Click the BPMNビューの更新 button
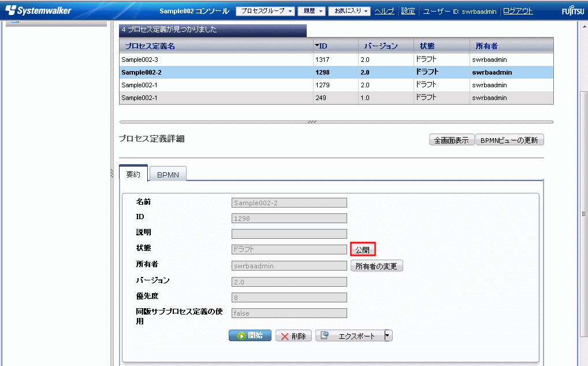 [509, 140]
